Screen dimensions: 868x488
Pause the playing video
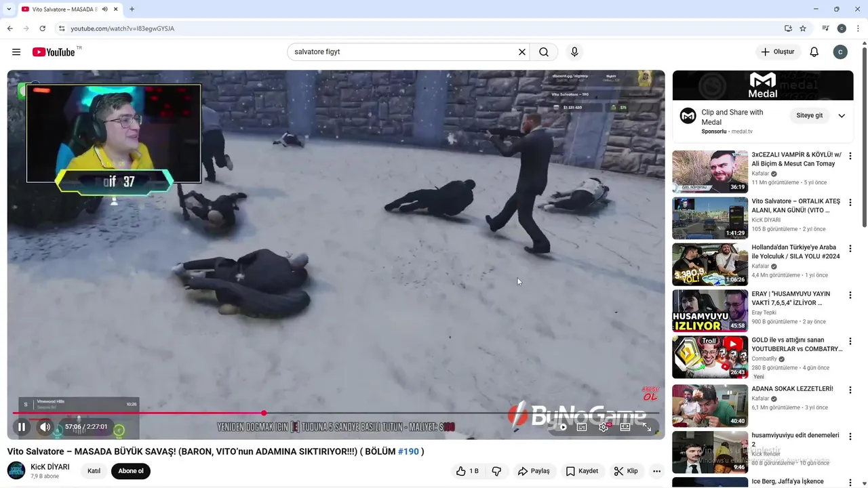tap(22, 427)
